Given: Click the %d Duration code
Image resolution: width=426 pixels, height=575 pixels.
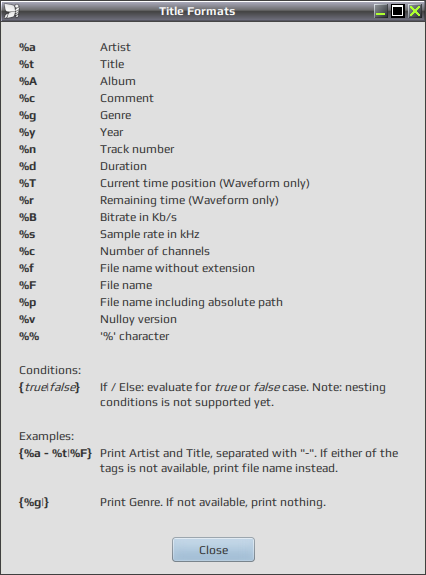Looking at the screenshot, I should tap(27, 166).
